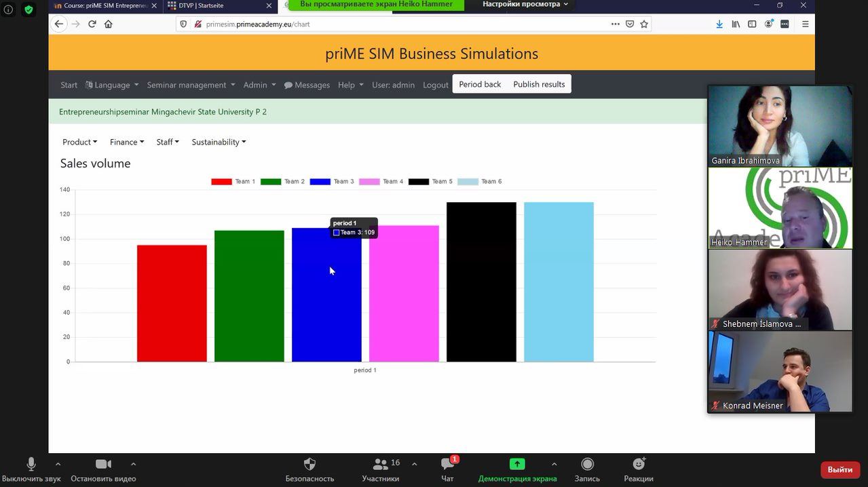868x487 pixels.
Task: Open the Firefox hamburger menu
Action: [x=806, y=24]
